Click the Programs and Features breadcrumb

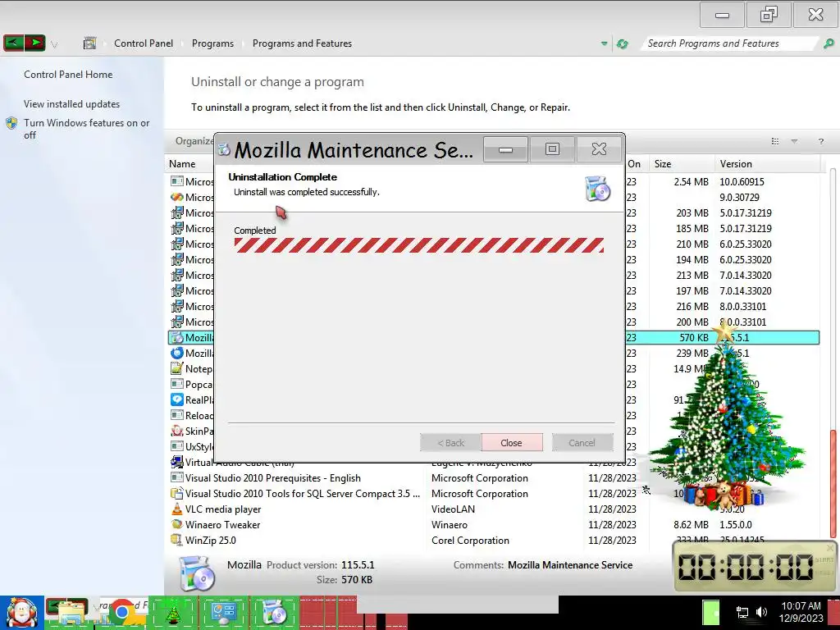[x=302, y=43]
